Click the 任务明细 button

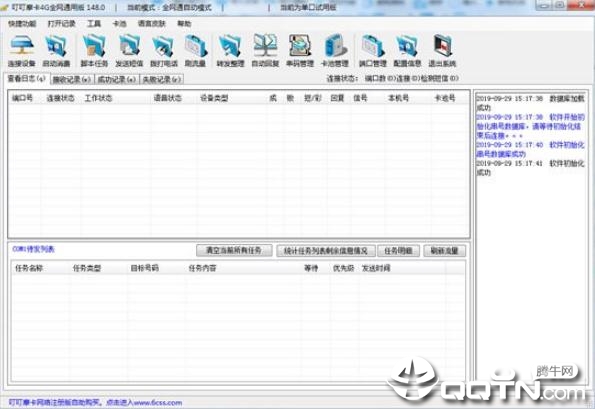[398, 250]
